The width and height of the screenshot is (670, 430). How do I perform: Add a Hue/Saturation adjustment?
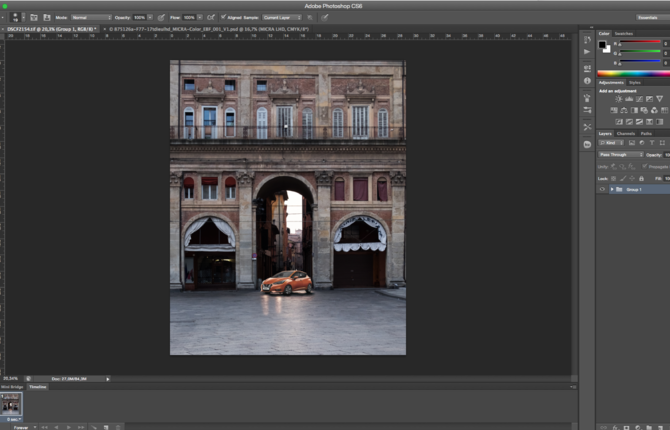614,110
